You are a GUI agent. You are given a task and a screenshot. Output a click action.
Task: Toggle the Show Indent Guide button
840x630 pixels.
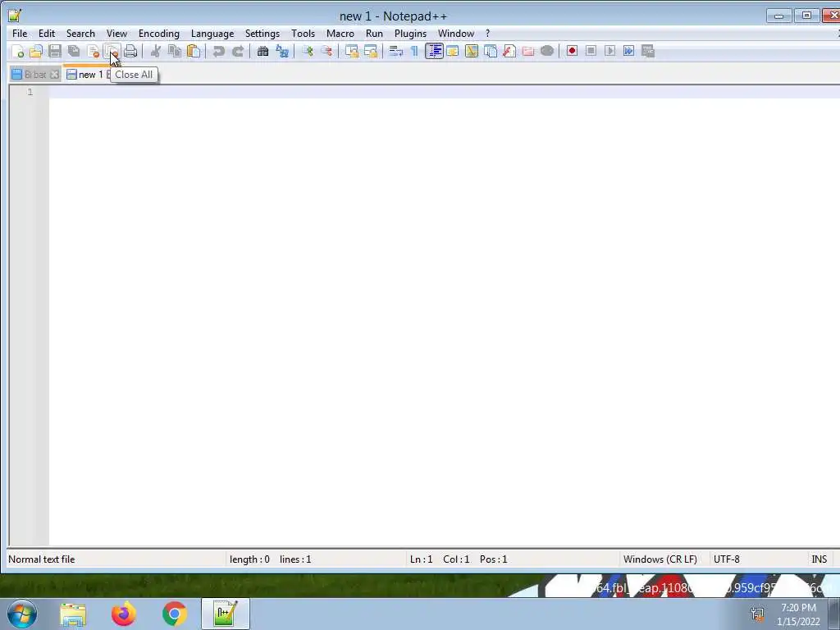[434, 51]
